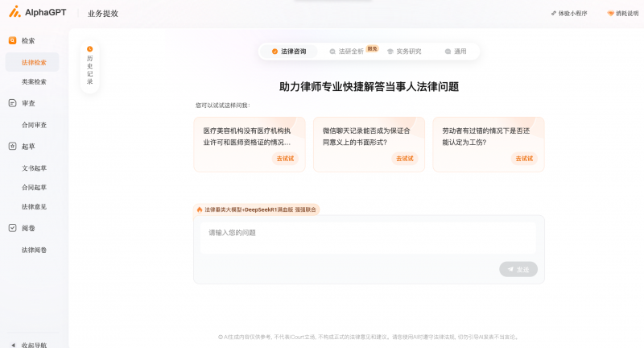Image resolution: width=644 pixels, height=348 pixels.
Task: Collapse the sidebar with 收起导航 arrow
Action: [11, 345]
